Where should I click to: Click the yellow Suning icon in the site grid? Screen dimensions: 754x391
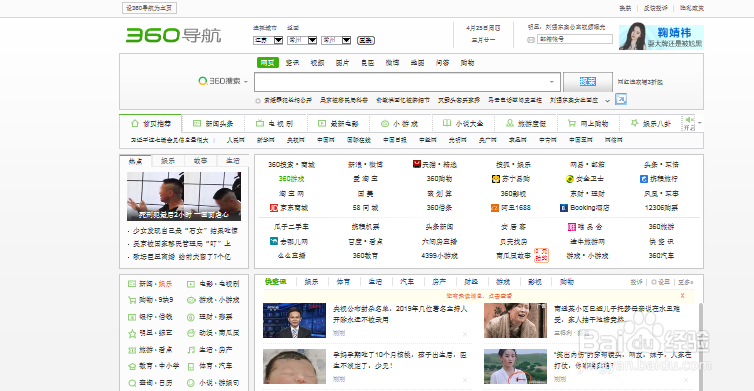tap(496, 179)
